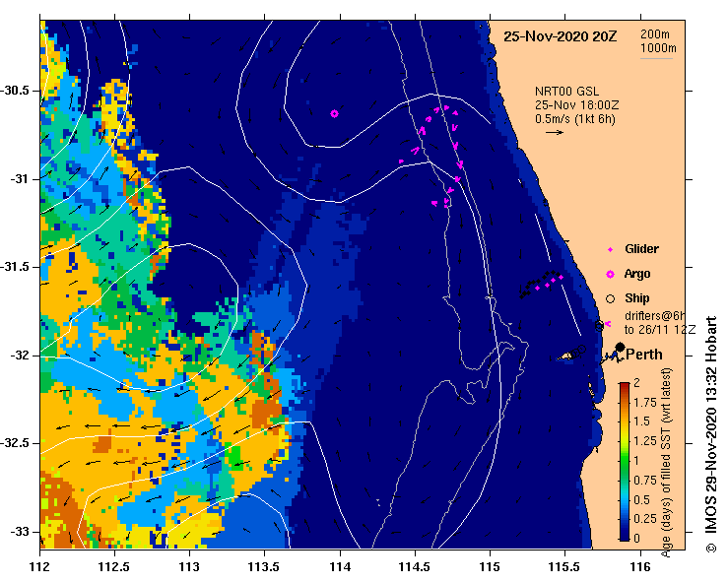Click the 'Age (days) of filled SST' caption
728x583 pixels.
[666, 493]
